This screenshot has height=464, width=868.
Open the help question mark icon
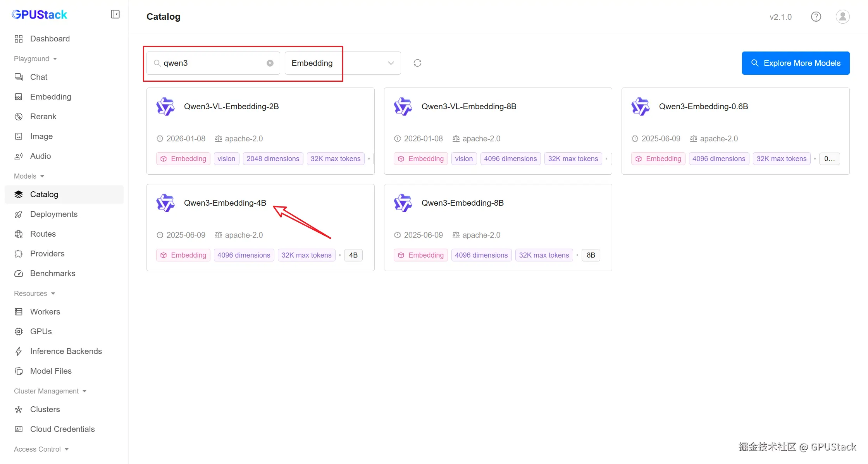[816, 17]
